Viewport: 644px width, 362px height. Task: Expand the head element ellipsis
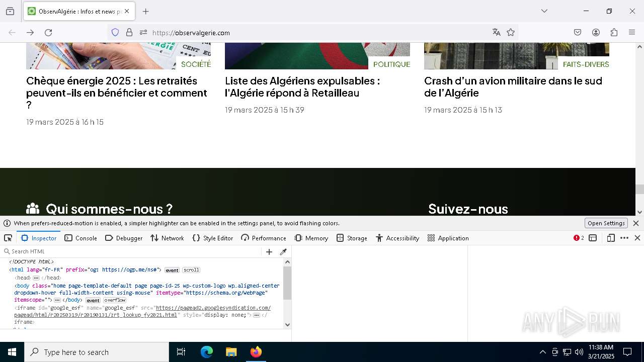click(x=36, y=278)
